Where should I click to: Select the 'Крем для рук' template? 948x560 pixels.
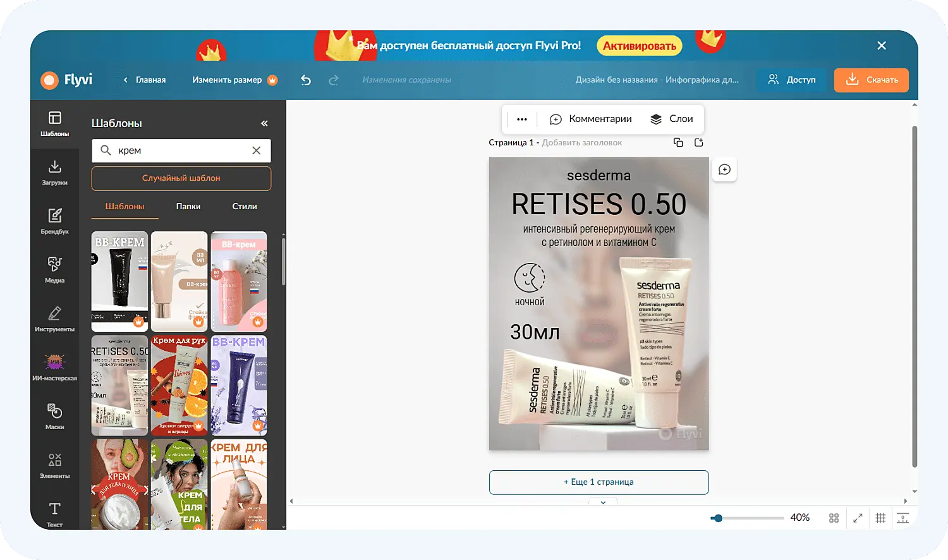point(179,386)
